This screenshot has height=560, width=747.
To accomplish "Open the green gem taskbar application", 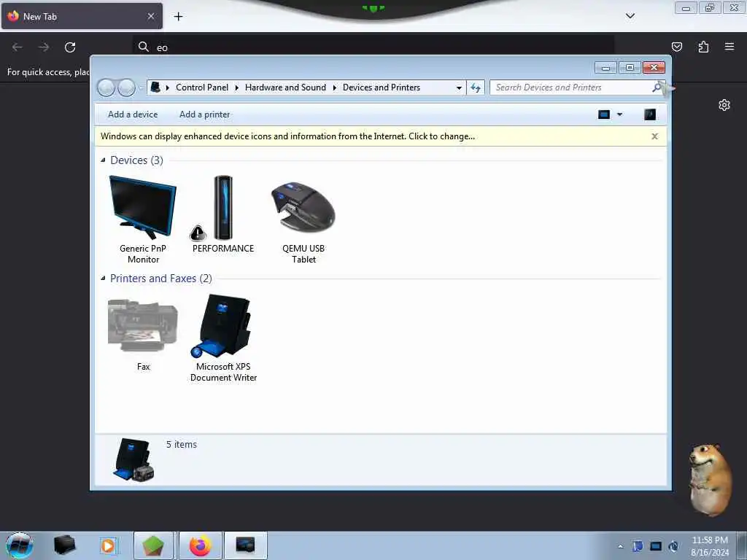I will point(153,545).
